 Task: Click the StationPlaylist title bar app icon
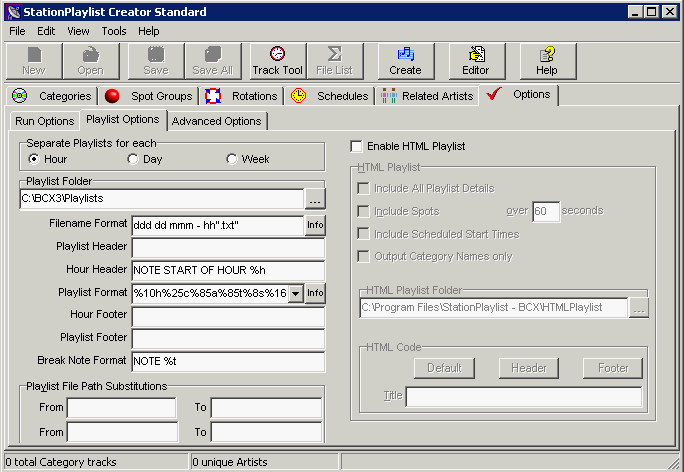click(x=14, y=12)
